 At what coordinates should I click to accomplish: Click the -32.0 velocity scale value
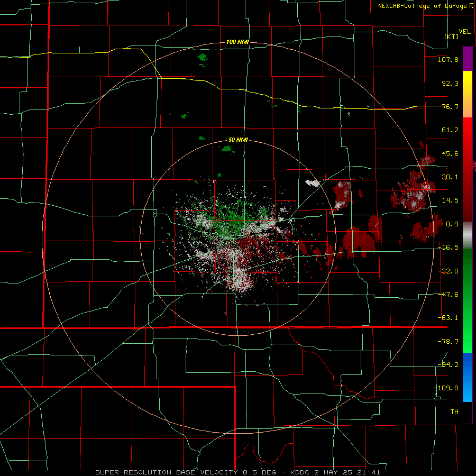[448, 271]
